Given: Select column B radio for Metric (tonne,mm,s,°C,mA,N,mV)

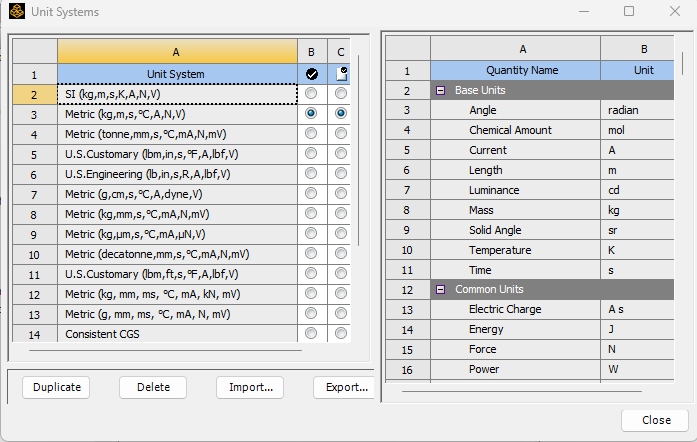Looking at the screenshot, I should (311, 133).
